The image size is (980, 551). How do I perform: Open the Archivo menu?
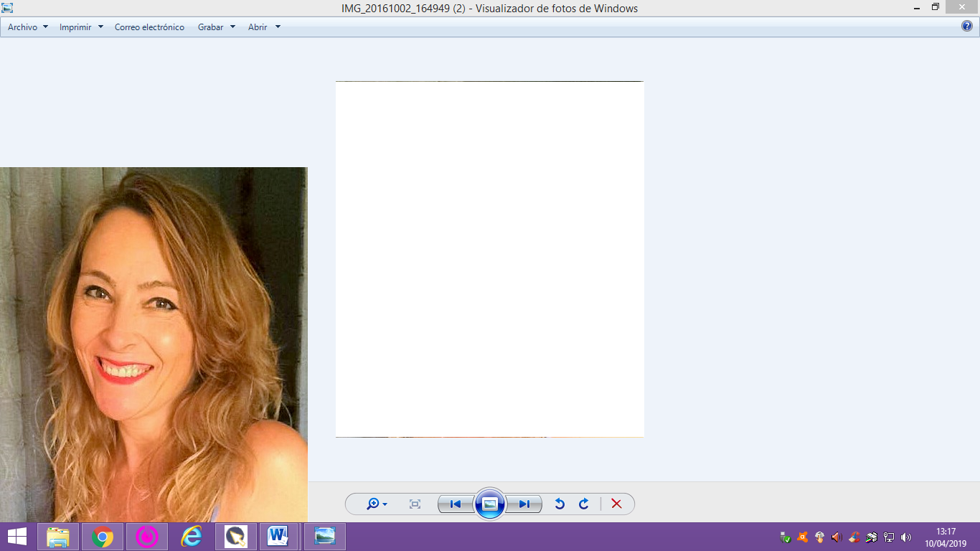pos(28,27)
